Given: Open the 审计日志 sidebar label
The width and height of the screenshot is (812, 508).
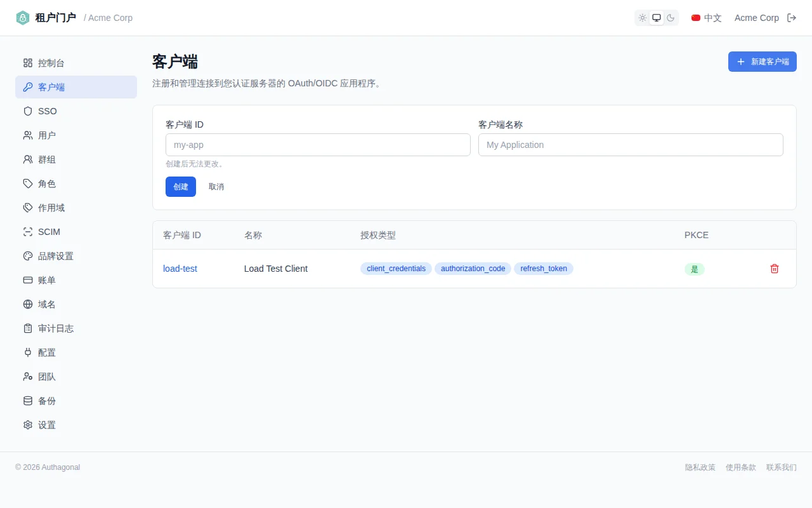Looking at the screenshot, I should (56, 328).
